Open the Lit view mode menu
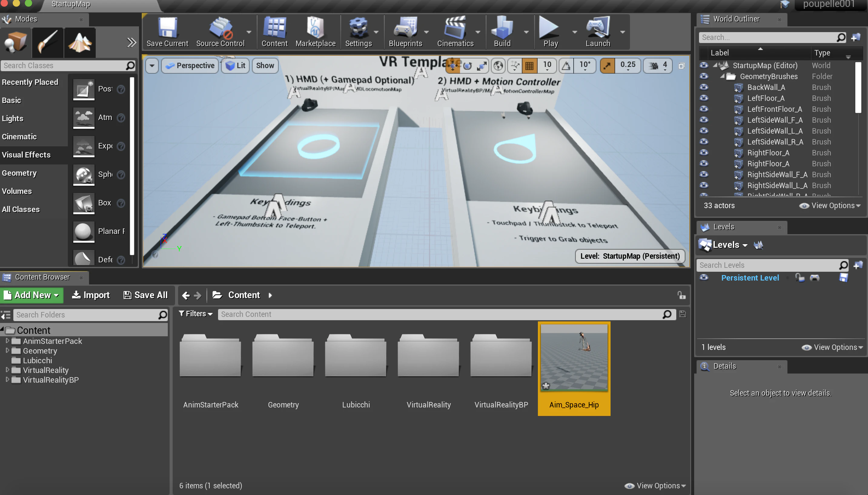The image size is (868, 495). [236, 66]
